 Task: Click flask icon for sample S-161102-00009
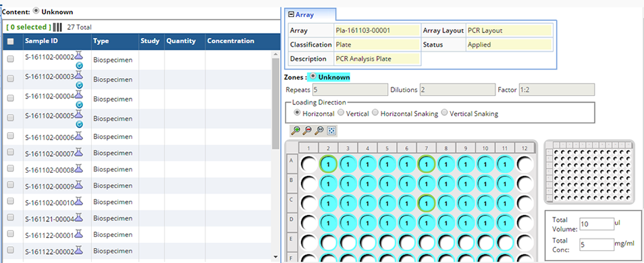pos(79,184)
